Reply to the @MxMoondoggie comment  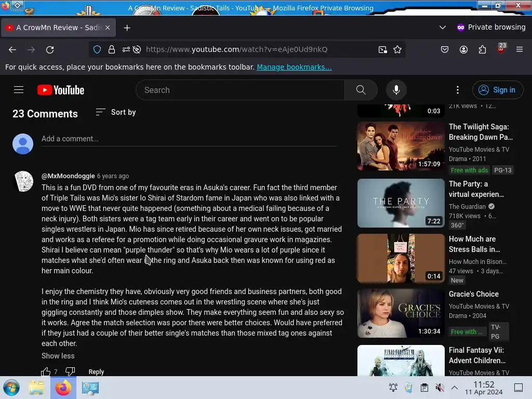[96, 372]
